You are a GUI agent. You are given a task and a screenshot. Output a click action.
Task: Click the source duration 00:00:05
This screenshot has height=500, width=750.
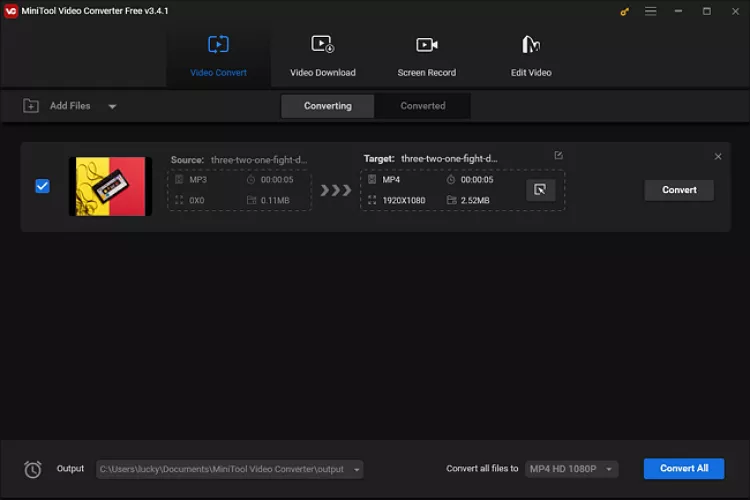click(277, 179)
